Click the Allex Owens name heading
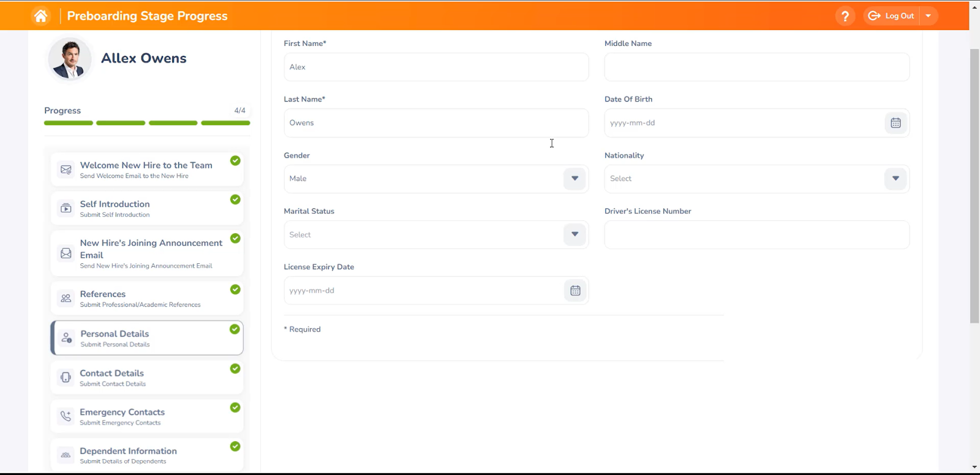This screenshot has height=475, width=980. click(x=144, y=58)
